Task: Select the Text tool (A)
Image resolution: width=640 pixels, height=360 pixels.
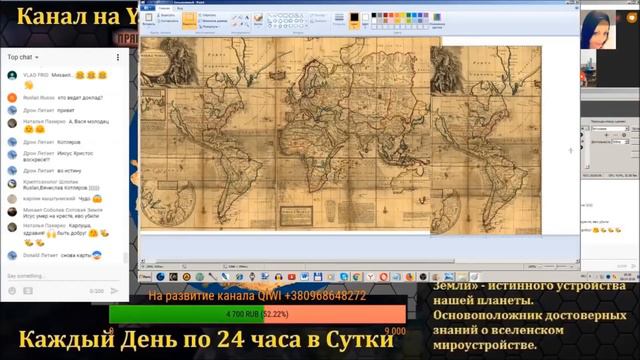Action: coord(247,18)
